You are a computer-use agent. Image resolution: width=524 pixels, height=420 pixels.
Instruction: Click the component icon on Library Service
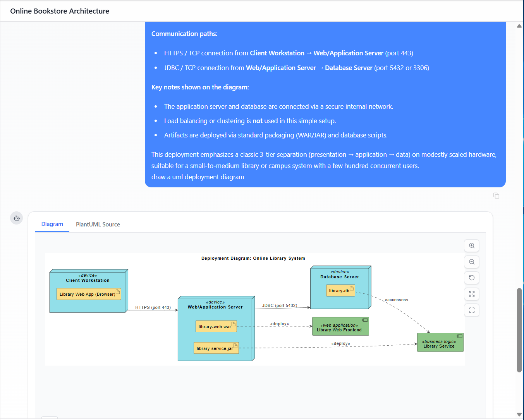pyautogui.click(x=459, y=336)
